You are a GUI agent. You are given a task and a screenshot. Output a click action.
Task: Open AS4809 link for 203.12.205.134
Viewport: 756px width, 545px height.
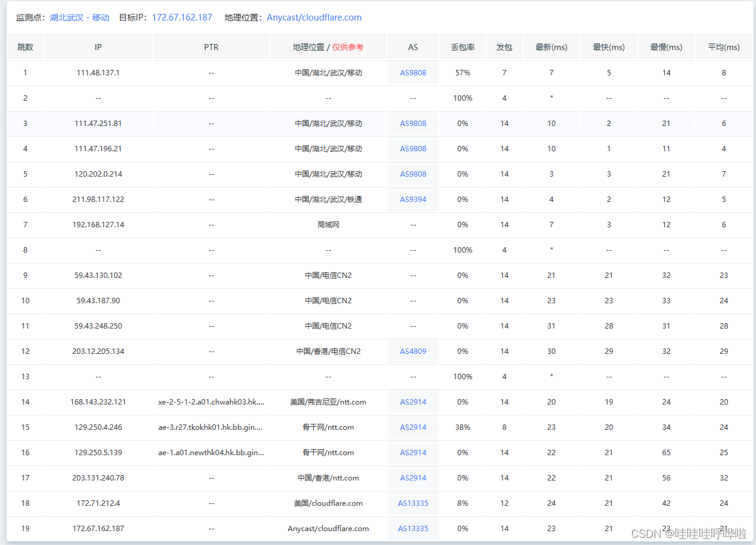click(413, 351)
